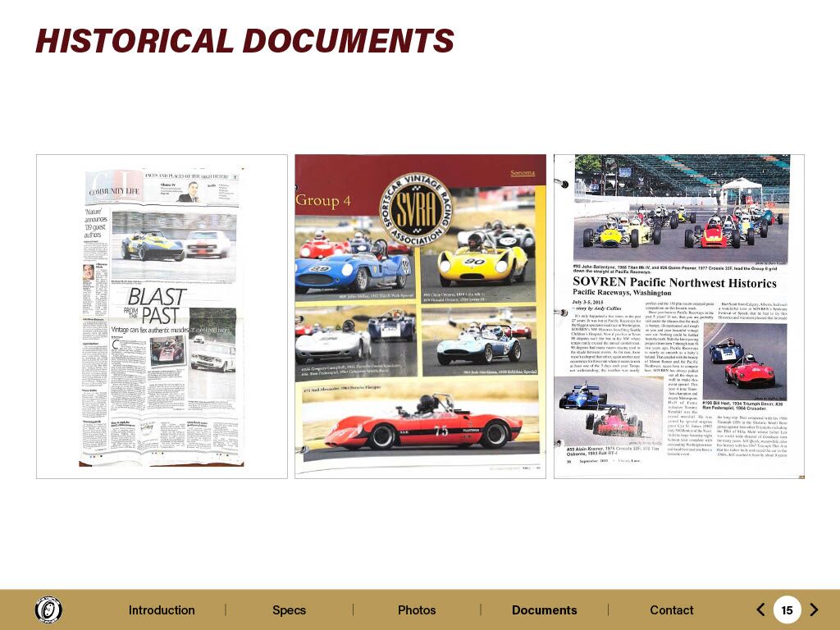Click the circular logo icon in the footer
Viewport: 840px width, 630px height.
click(48, 609)
